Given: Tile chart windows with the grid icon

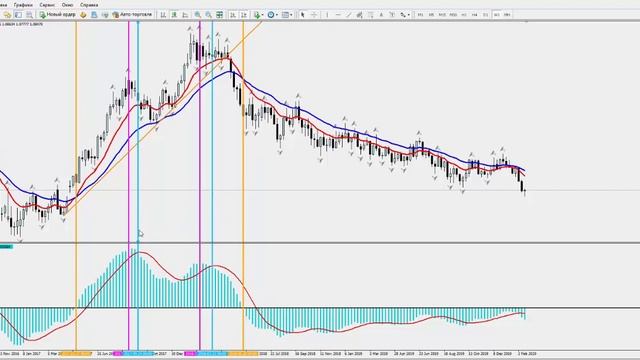Looking at the screenshot, I should [x=220, y=15].
